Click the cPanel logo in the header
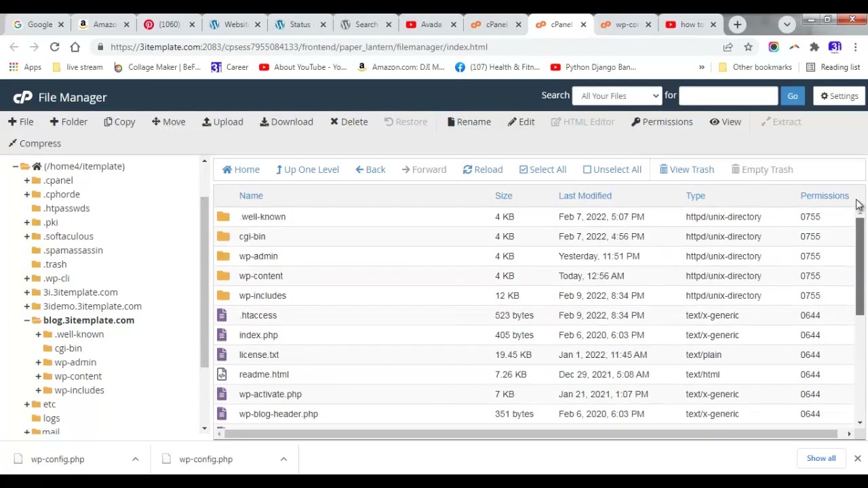The image size is (868, 488). pyautogui.click(x=22, y=97)
